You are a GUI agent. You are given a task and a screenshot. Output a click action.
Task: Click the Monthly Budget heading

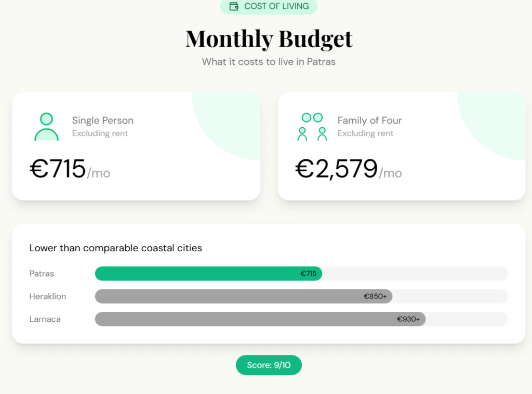pyautogui.click(x=269, y=39)
